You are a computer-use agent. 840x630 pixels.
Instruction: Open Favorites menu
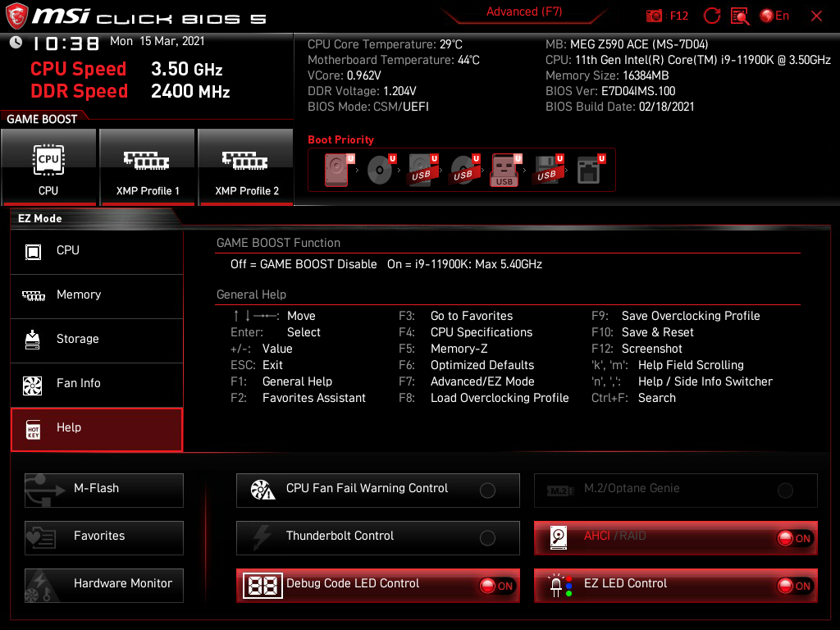(x=104, y=538)
